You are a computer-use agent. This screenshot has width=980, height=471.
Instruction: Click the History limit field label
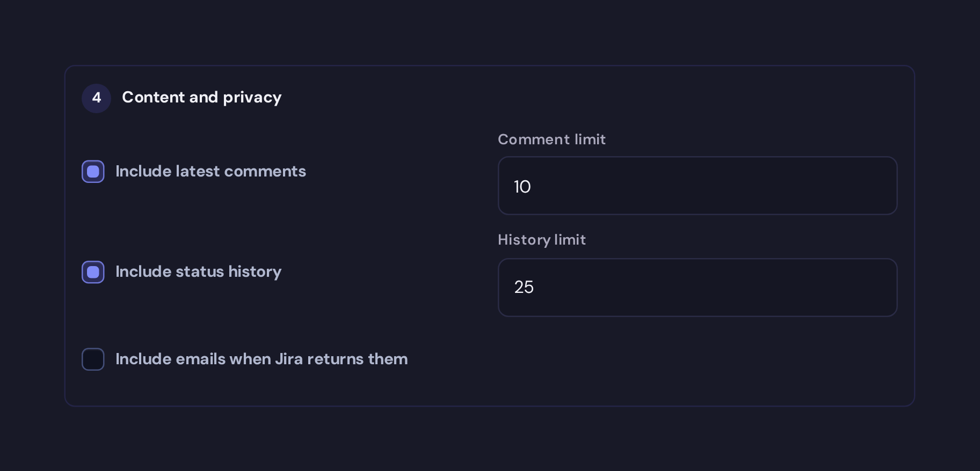[x=541, y=240]
